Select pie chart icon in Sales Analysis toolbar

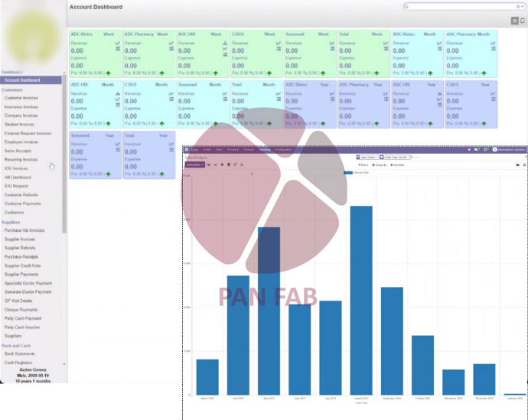pos(222,164)
